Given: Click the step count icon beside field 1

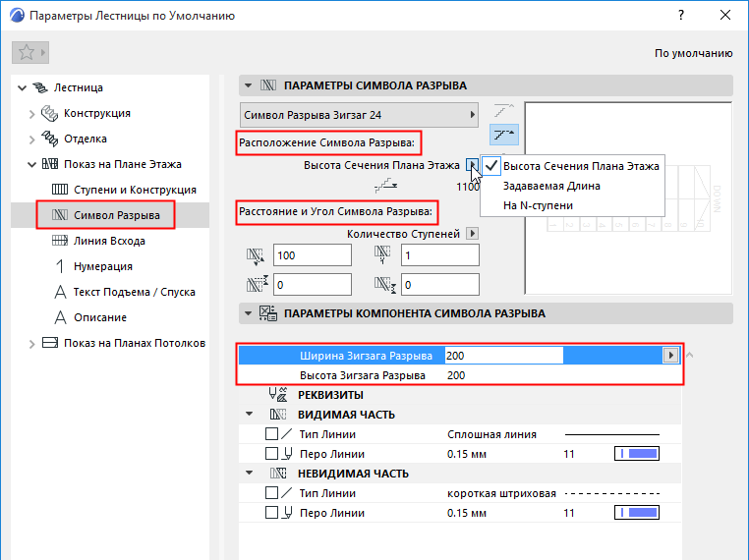Looking at the screenshot, I should 382,254.
